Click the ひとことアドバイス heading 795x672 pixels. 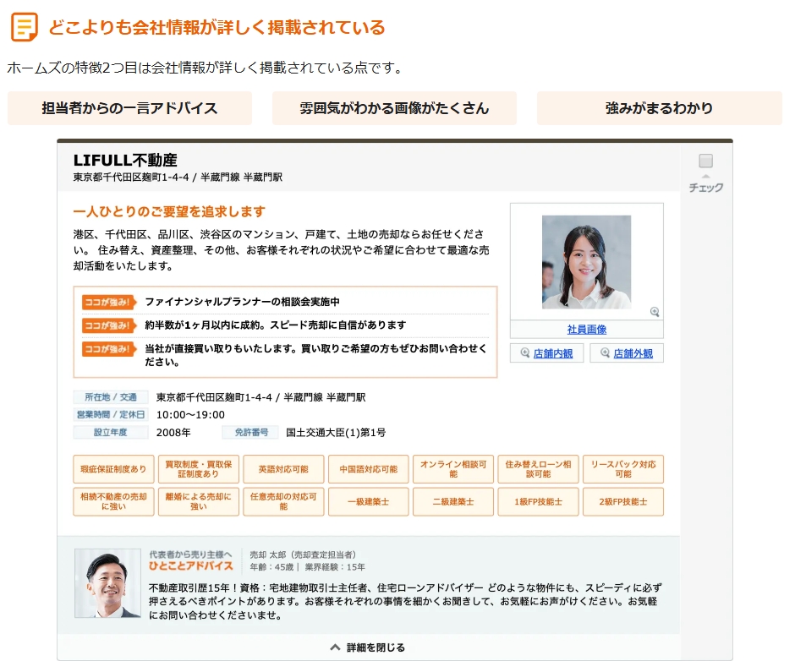pos(190,565)
